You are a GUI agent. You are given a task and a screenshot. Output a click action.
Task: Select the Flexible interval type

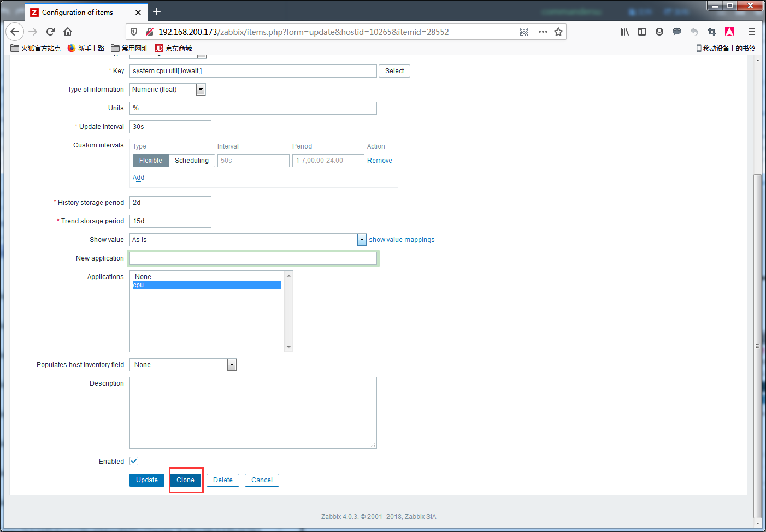coord(150,161)
